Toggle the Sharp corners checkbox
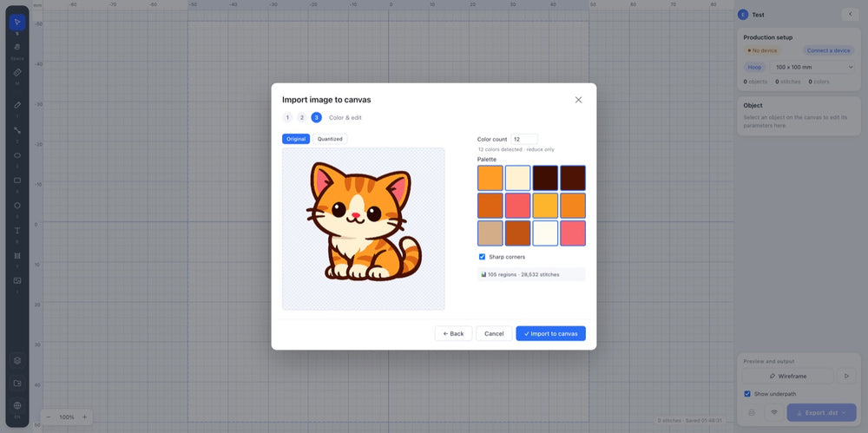 482,257
